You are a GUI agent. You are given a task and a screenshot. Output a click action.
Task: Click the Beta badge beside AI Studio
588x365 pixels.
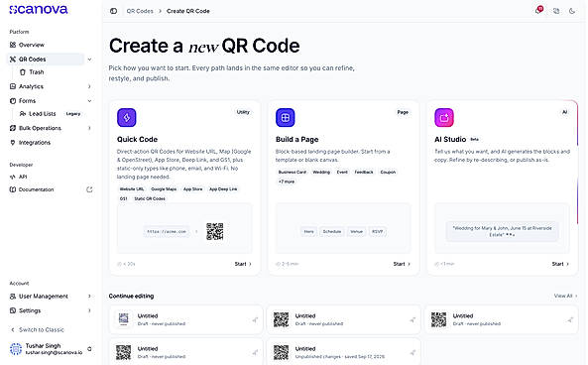point(474,139)
